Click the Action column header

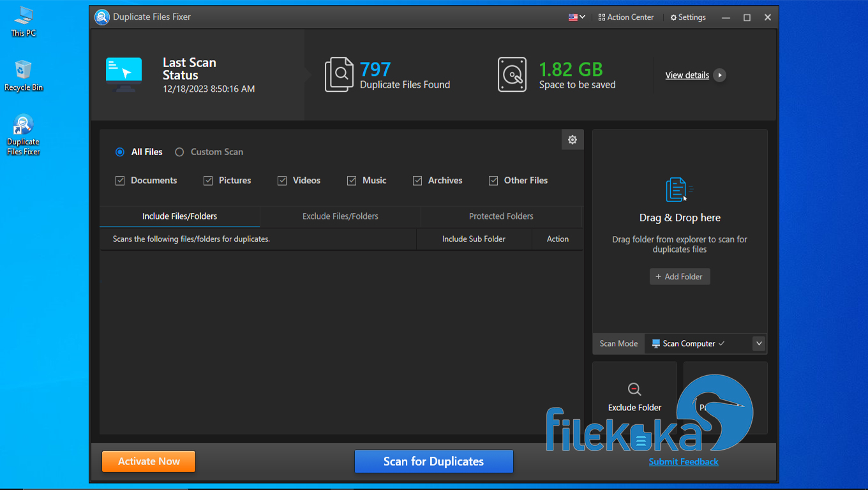558,239
